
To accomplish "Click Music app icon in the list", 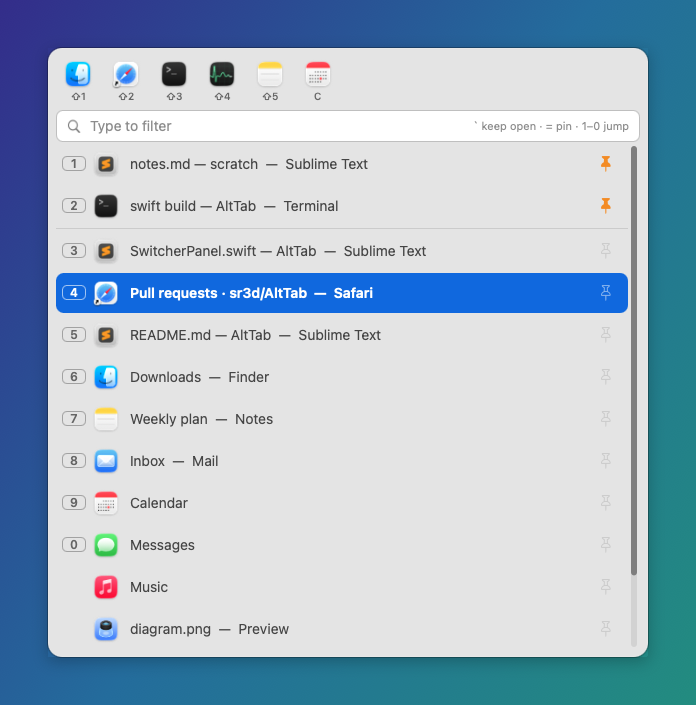I will pyautogui.click(x=106, y=587).
